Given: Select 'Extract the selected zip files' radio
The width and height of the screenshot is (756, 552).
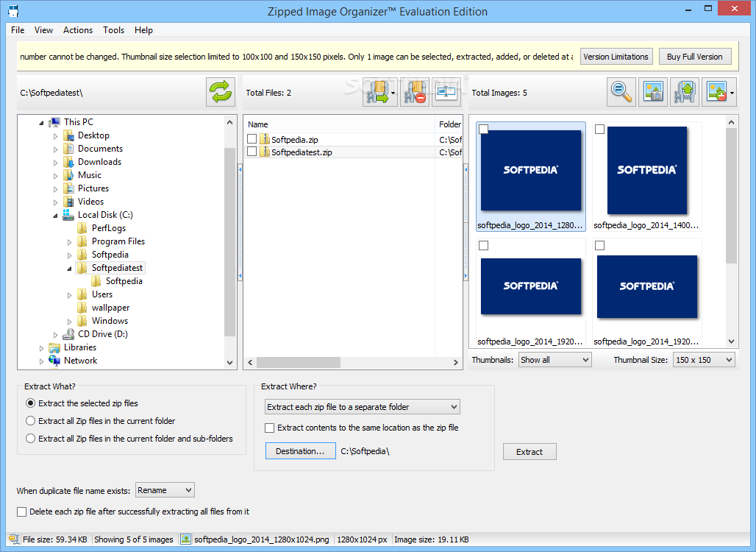Looking at the screenshot, I should click(30, 403).
